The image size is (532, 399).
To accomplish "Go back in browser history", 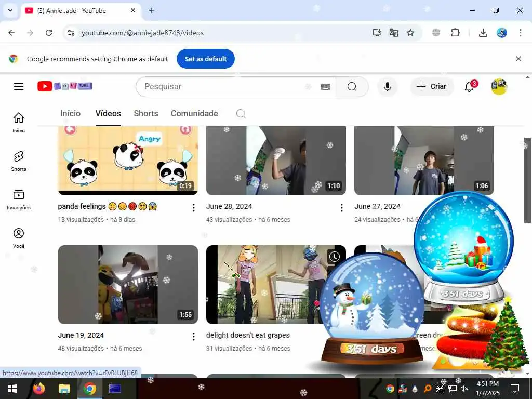I will tap(11, 33).
